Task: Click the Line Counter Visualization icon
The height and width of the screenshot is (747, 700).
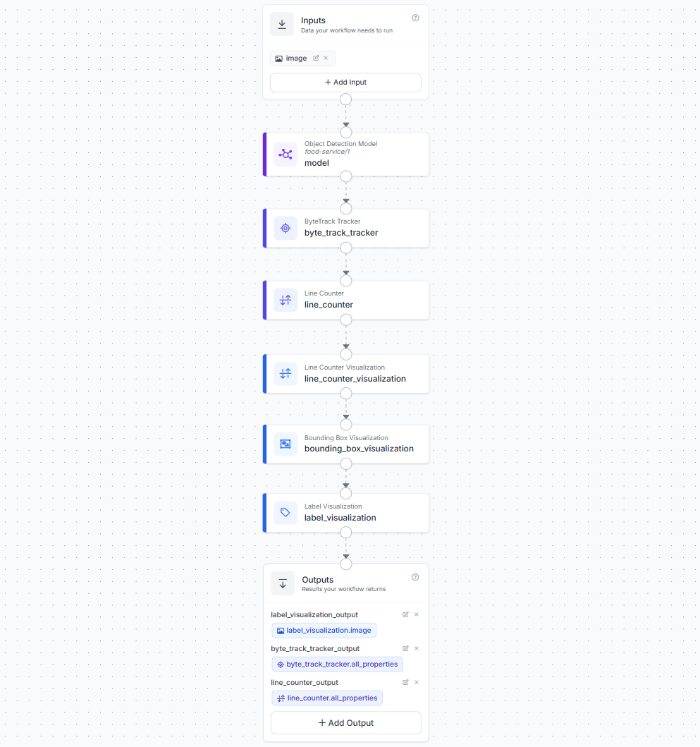Action: (285, 374)
